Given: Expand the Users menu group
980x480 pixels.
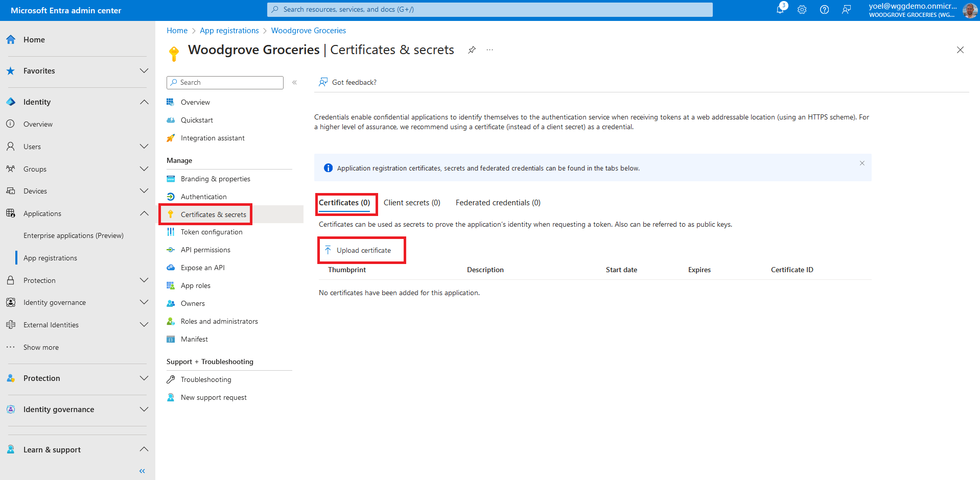Looking at the screenshot, I should coord(144,147).
